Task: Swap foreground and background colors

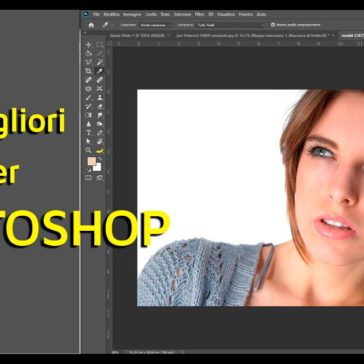Action: click(x=100, y=159)
